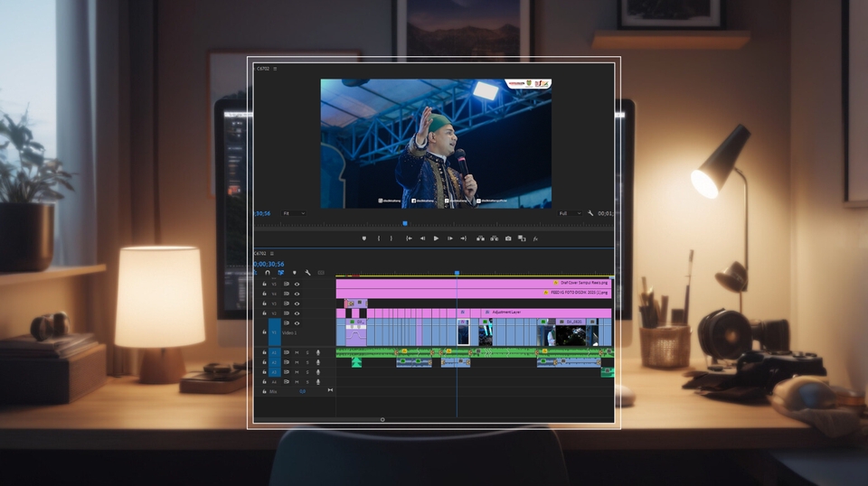This screenshot has height=486, width=868.
Task: Toggle lock on track V2
Action: (x=264, y=313)
